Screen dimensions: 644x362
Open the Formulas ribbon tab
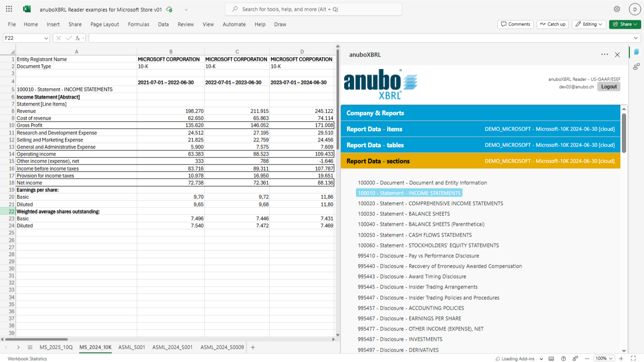(x=139, y=25)
